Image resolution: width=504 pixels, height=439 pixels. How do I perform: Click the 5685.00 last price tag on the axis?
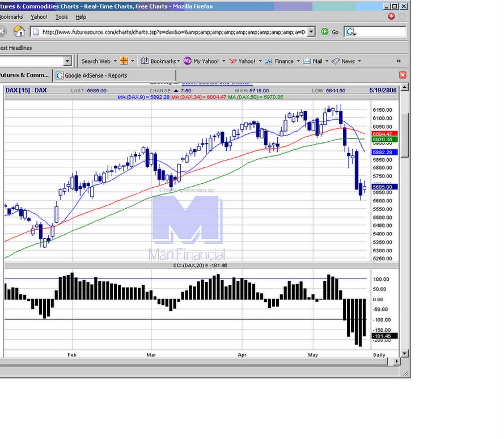(x=385, y=187)
